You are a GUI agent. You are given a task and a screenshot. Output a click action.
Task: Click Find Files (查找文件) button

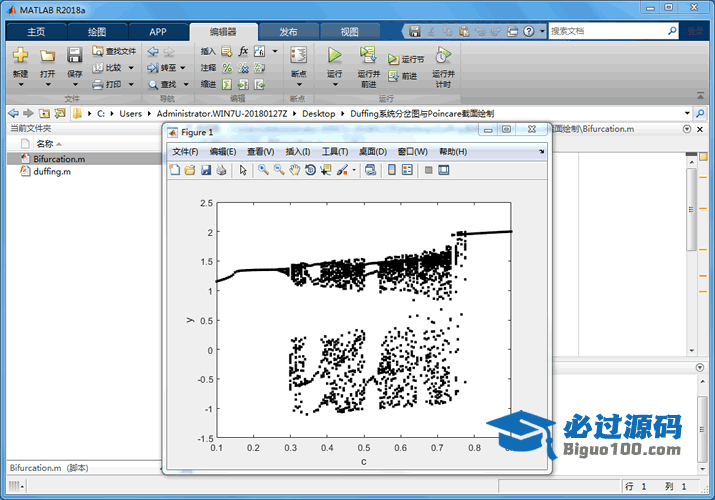coord(114,51)
